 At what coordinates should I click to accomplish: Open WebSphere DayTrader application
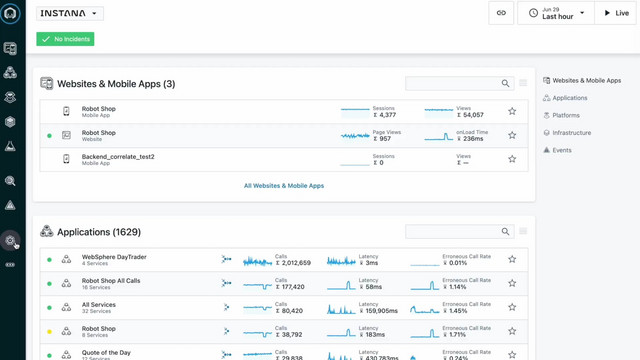(114, 257)
